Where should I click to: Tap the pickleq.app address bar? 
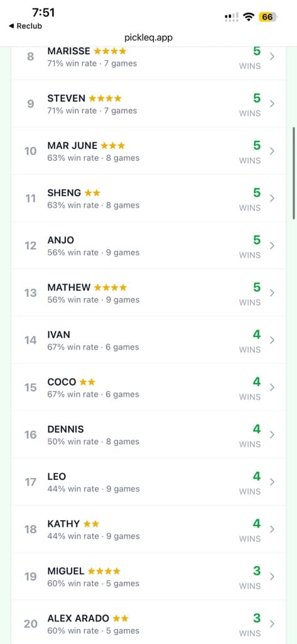click(x=148, y=37)
